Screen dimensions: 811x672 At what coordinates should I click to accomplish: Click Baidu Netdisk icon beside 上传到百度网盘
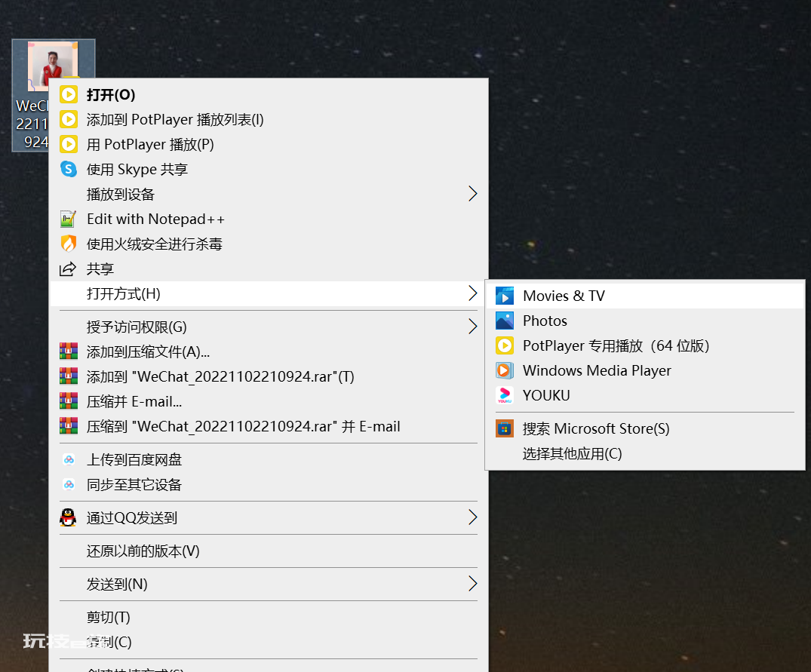68,459
